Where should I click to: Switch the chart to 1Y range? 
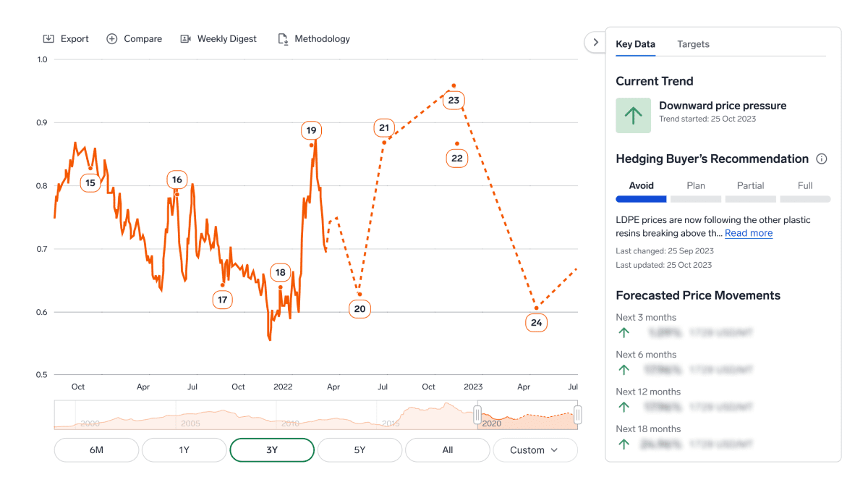pos(184,450)
